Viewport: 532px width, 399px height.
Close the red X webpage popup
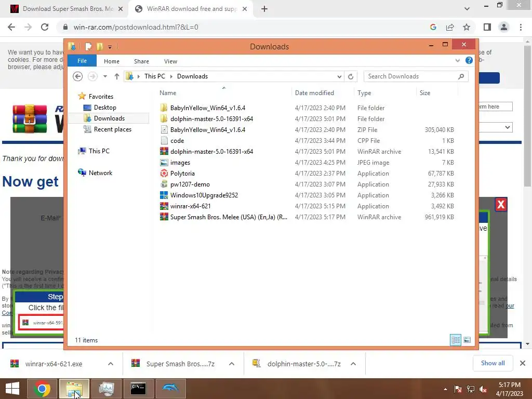501,205
